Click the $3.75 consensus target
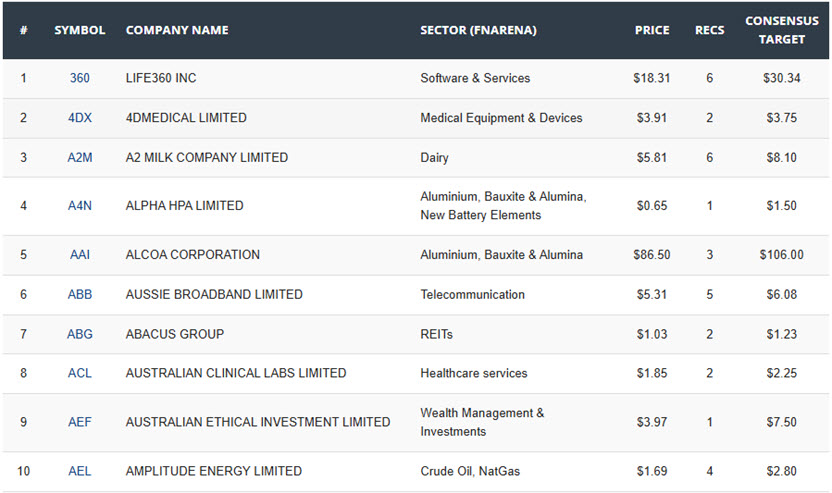The height and width of the screenshot is (493, 832). point(782,118)
